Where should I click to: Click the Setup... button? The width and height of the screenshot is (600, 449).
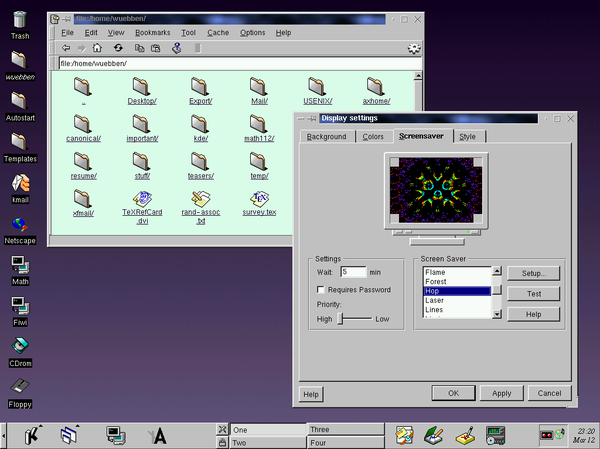coord(533,273)
